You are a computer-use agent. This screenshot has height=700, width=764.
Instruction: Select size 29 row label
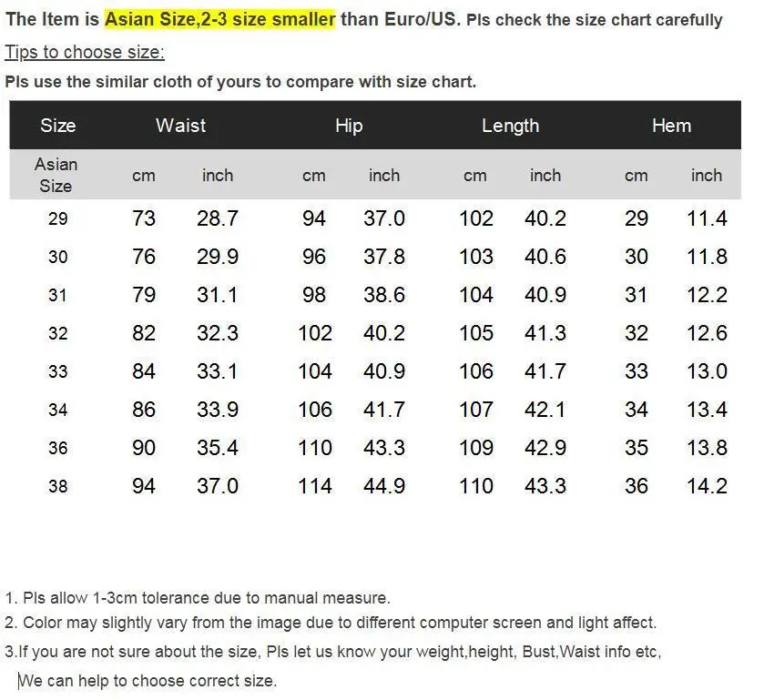(x=58, y=218)
